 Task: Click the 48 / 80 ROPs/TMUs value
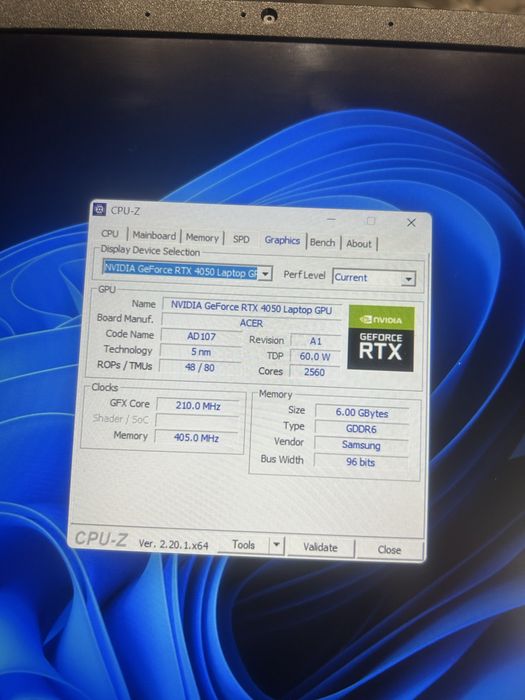click(x=200, y=367)
